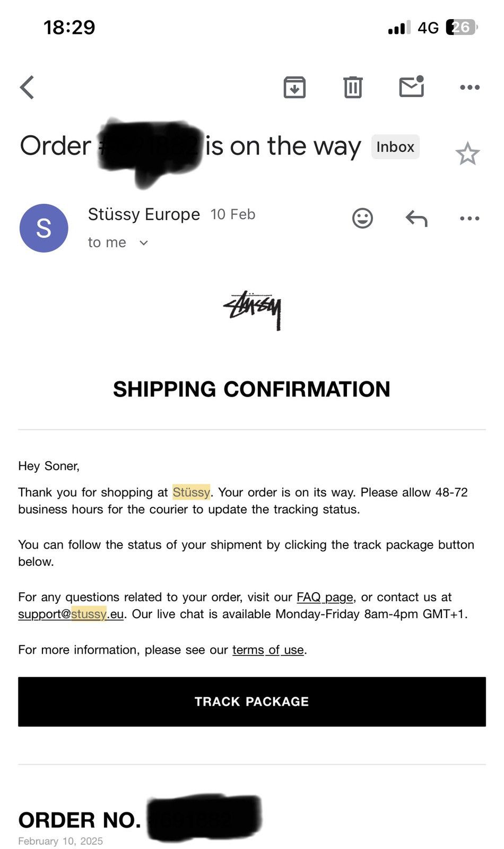The image size is (504, 849).
Task: Open the FAQ page link
Action: (x=325, y=597)
